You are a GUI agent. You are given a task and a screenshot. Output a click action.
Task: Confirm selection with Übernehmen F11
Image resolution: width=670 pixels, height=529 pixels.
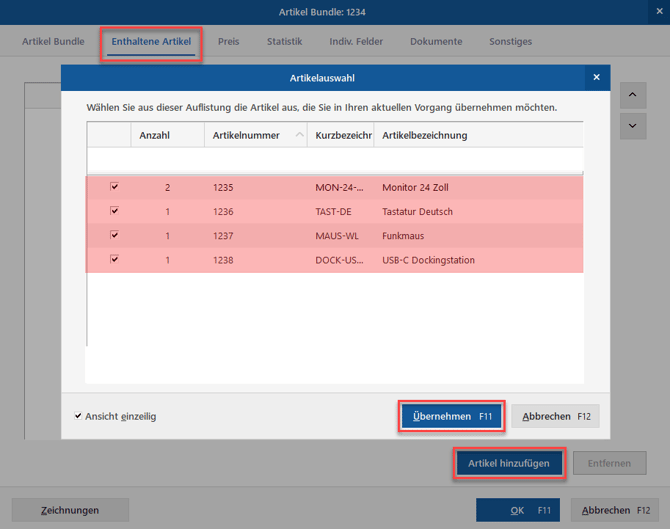click(x=451, y=416)
